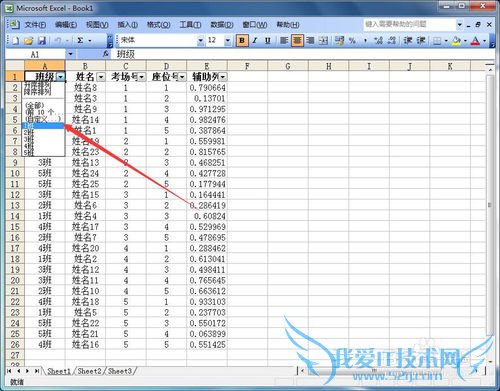
Task: Open the 工具(T) menu
Action: click(x=190, y=25)
